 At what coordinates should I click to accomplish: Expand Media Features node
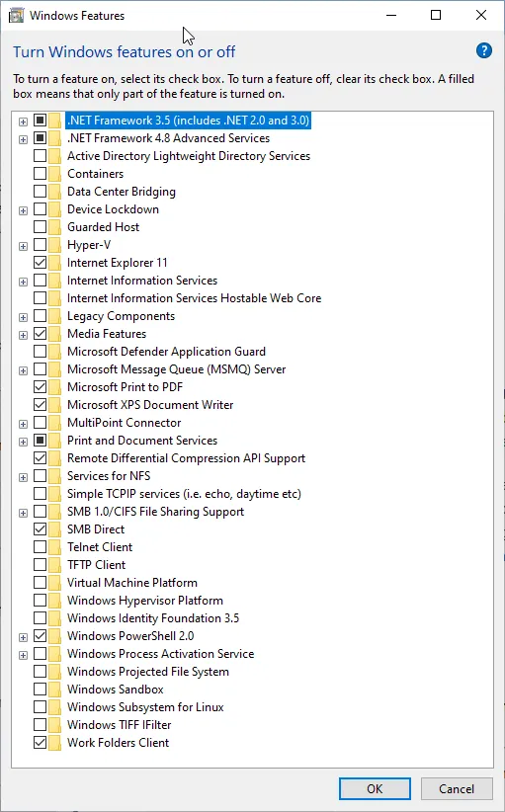(23, 335)
